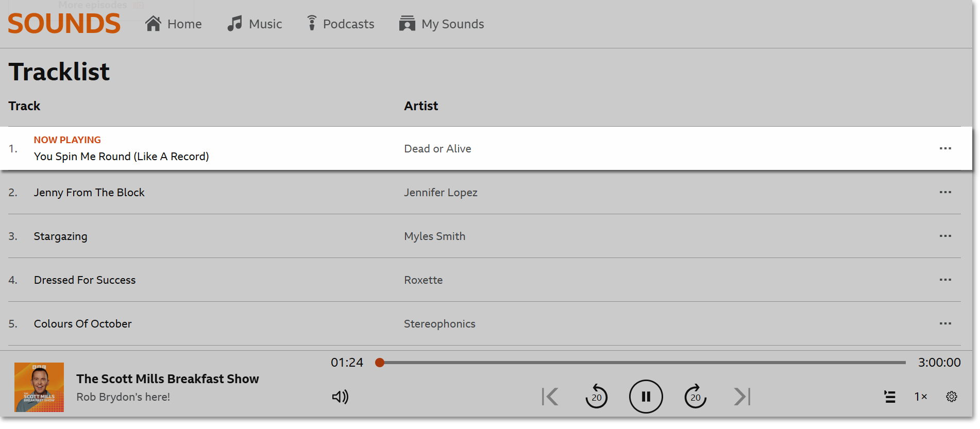Click the My Sounds bookmark icon
Image resolution: width=980 pixels, height=429 pixels.
(407, 24)
